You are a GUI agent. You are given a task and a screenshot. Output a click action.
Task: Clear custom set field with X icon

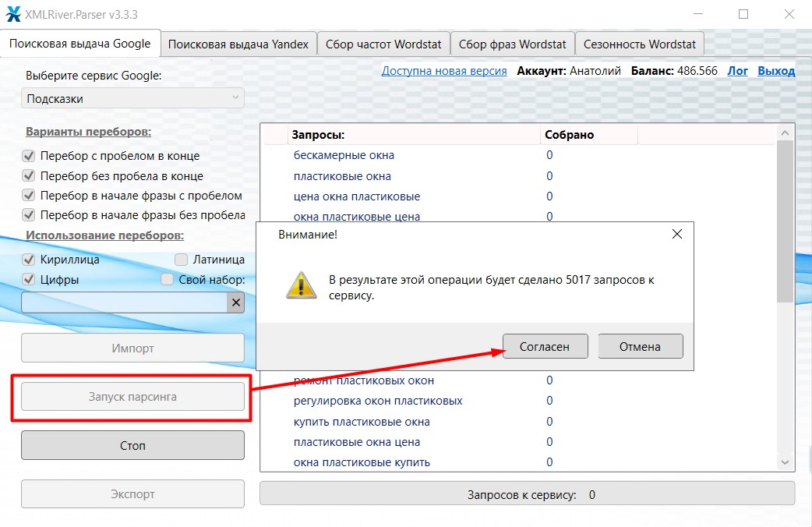(235, 302)
